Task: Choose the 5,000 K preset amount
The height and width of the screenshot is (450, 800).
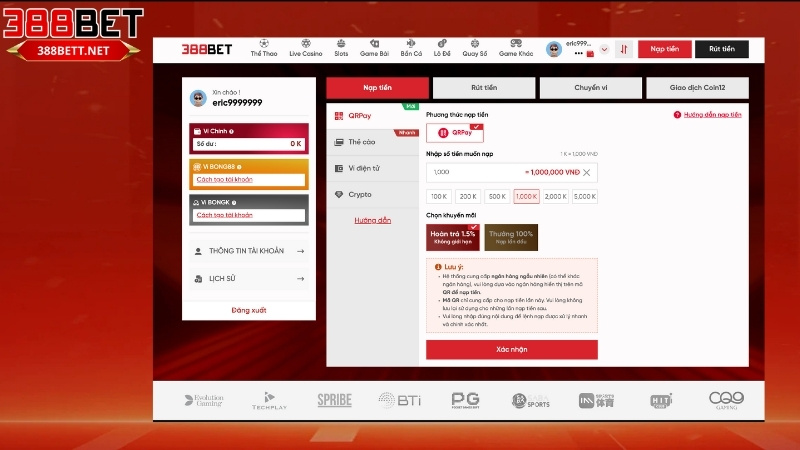Action: 585,196
